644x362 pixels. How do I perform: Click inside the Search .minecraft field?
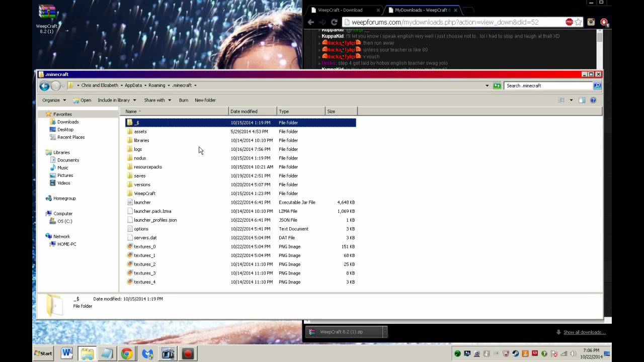tap(548, 85)
